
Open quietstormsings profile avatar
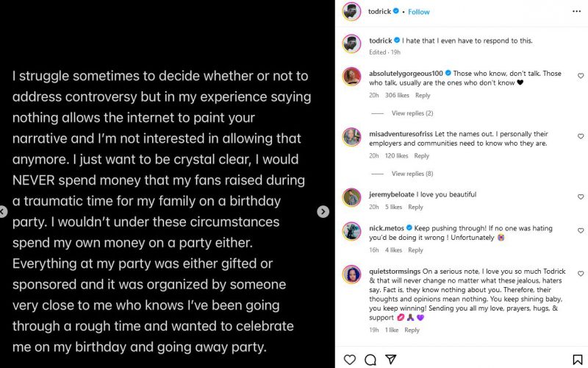(x=351, y=275)
